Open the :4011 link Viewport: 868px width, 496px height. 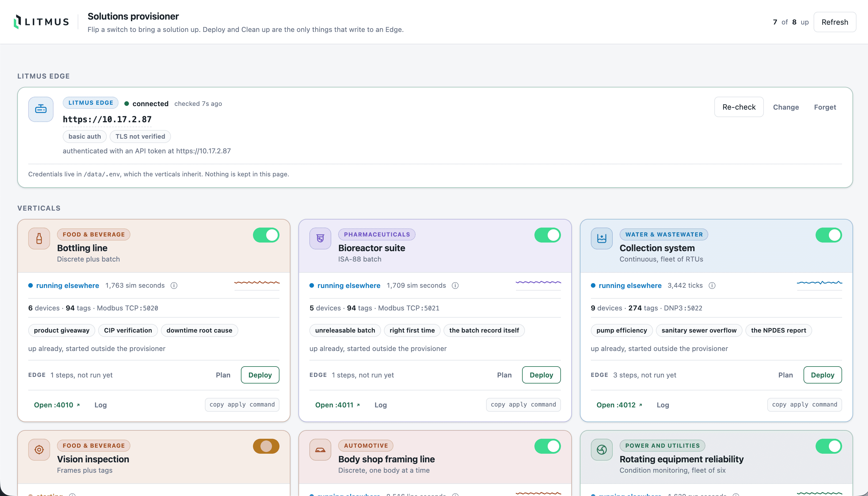338,405
